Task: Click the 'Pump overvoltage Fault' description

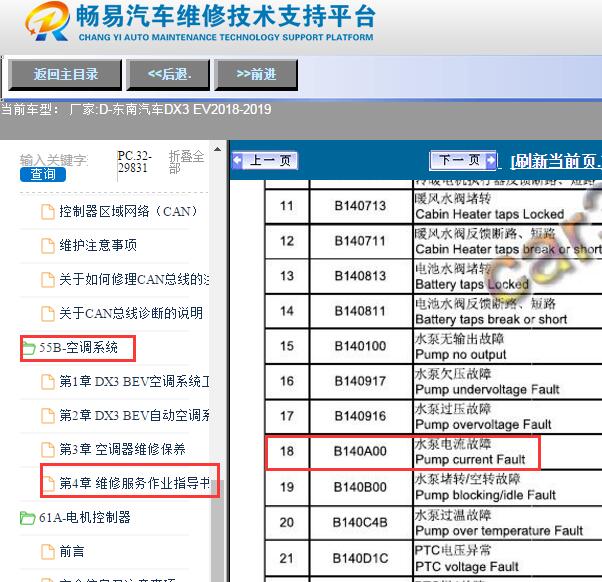Action: pos(483,425)
